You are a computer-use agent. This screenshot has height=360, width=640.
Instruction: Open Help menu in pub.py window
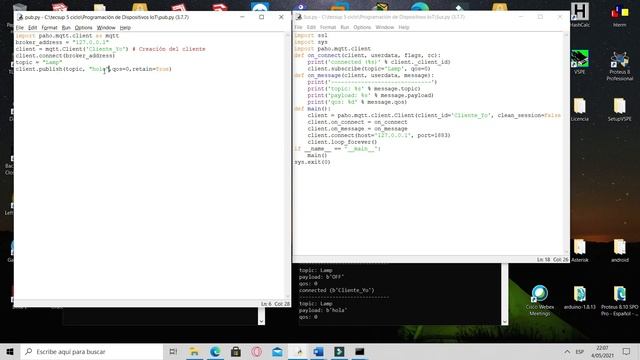point(125,27)
